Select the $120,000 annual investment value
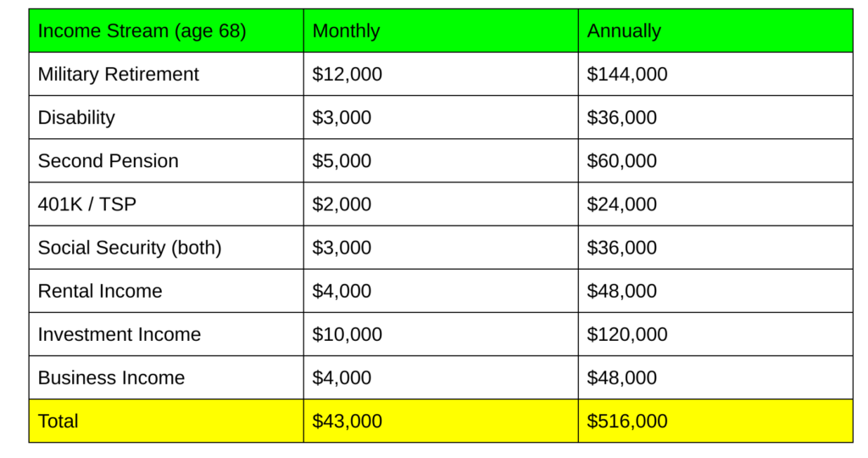868x458 pixels. [627, 334]
